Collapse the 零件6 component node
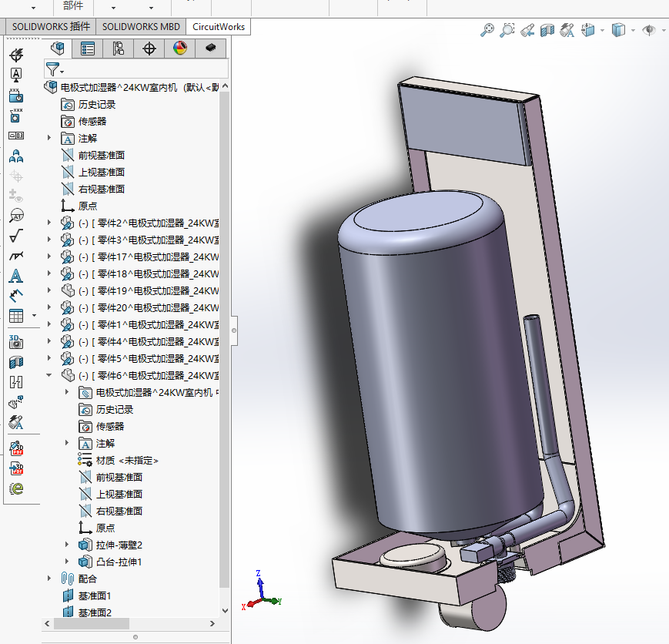Image resolution: width=669 pixels, height=644 pixels. point(49,375)
